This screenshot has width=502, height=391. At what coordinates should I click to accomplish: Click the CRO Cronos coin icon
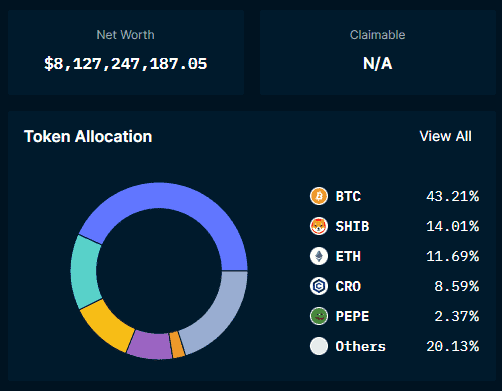click(319, 286)
